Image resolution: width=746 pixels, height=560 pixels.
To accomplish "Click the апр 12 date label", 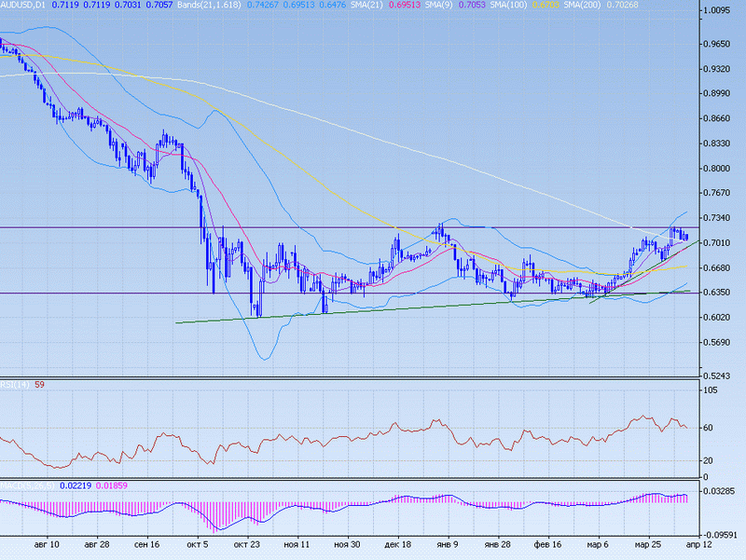I will pos(688,541).
